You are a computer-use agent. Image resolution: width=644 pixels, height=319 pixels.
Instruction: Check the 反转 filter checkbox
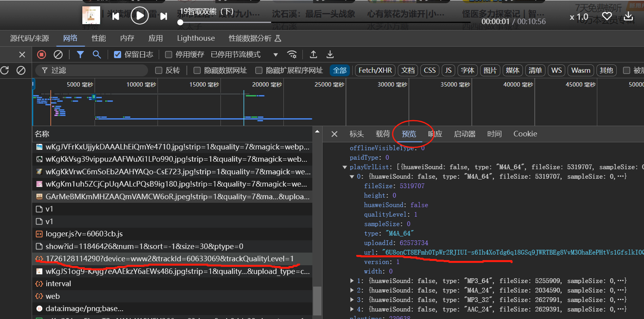(x=159, y=70)
